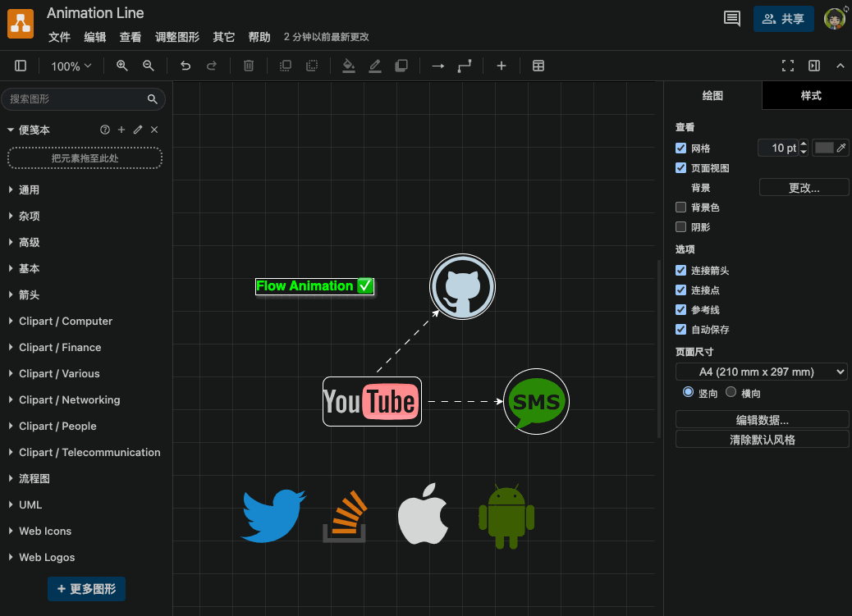Image resolution: width=852 pixels, height=616 pixels.
Task: Click the 更多图形 button
Action: pos(86,589)
